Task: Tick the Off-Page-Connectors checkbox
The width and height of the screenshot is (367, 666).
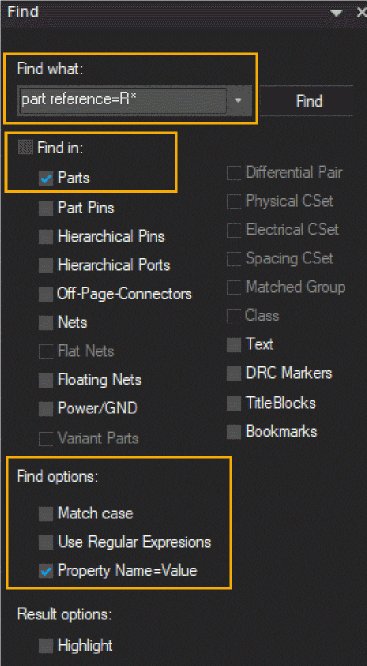Action: (x=46, y=294)
